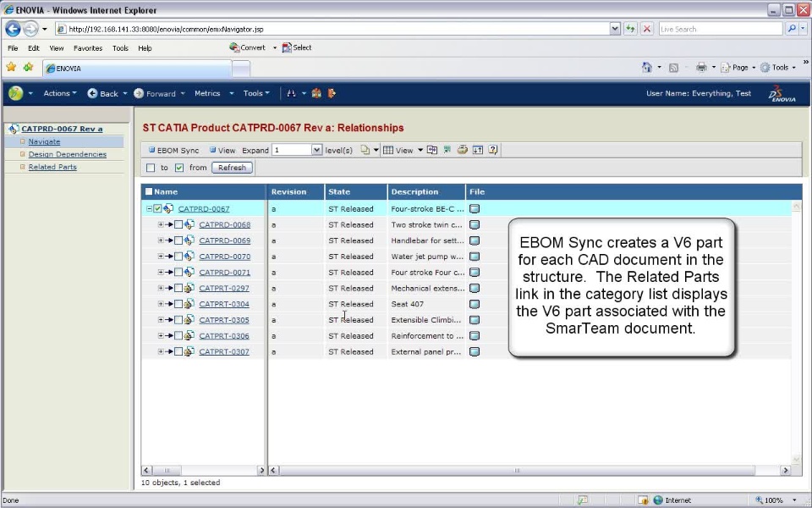Viewport: 812px width, 508px height.
Task: Click the CATIA part icon beside CATPRT-0297
Action: click(x=189, y=288)
